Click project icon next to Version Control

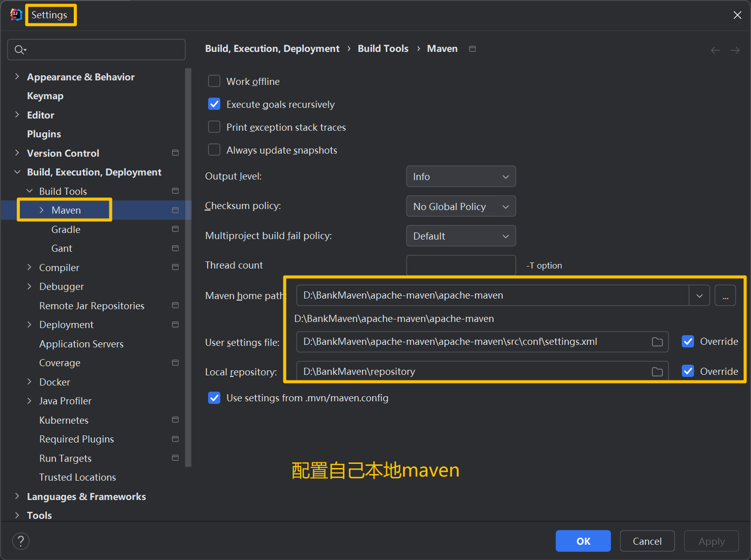coord(175,153)
